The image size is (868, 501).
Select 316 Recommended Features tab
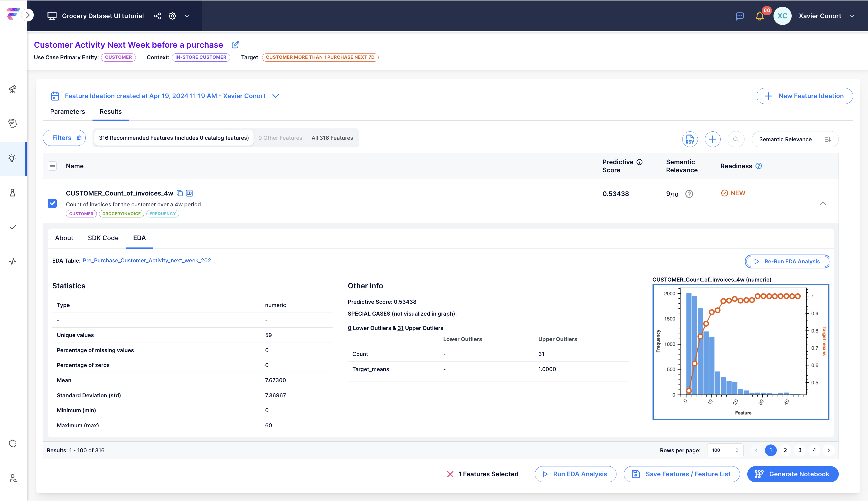coord(174,138)
